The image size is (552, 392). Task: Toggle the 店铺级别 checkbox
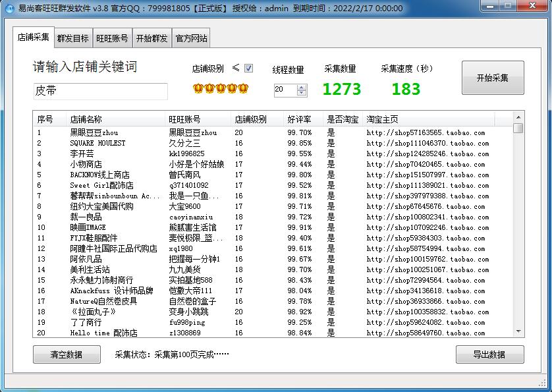[x=248, y=68]
